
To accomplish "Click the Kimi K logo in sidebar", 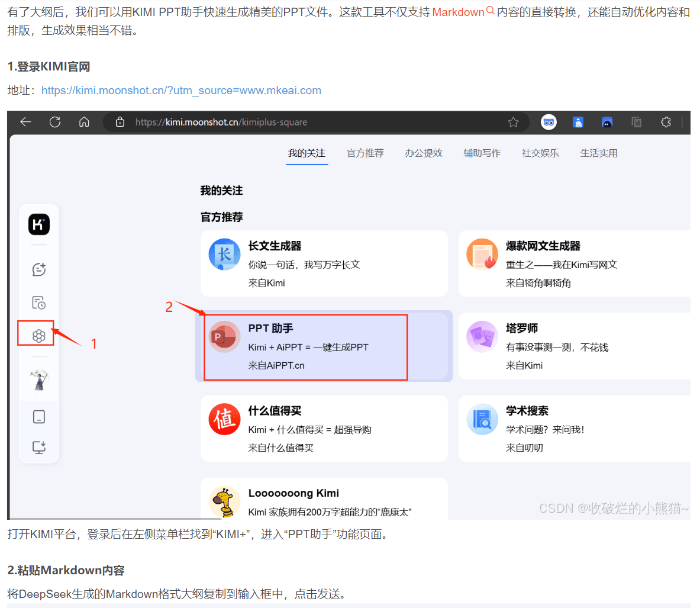I will pos(39,224).
